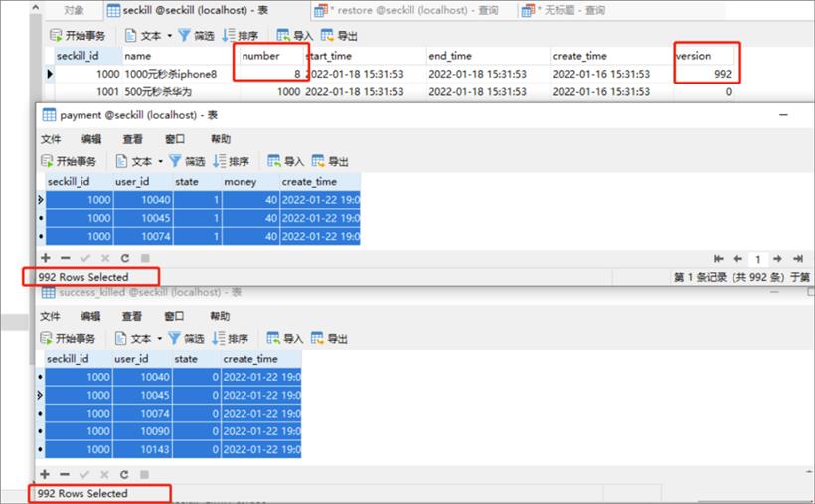
Task: Select the cell '1000元秒杀iphone8' in the seckill table
Action: tap(181, 74)
